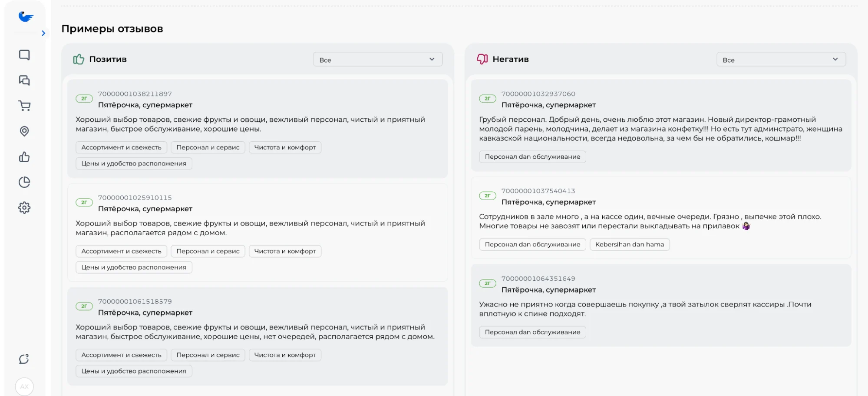Click Пятёрочка, супермаркет under ID 70000001061518579
Screen dimensions: 868x396
(x=145, y=313)
